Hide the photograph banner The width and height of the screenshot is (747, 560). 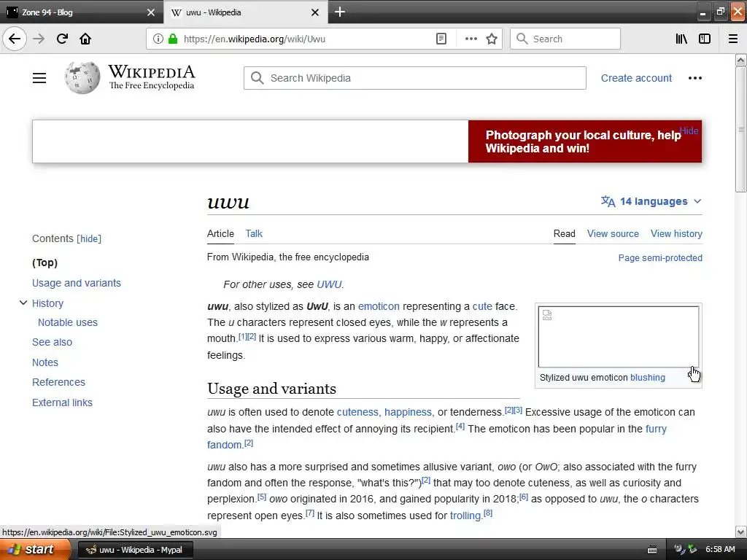point(689,131)
